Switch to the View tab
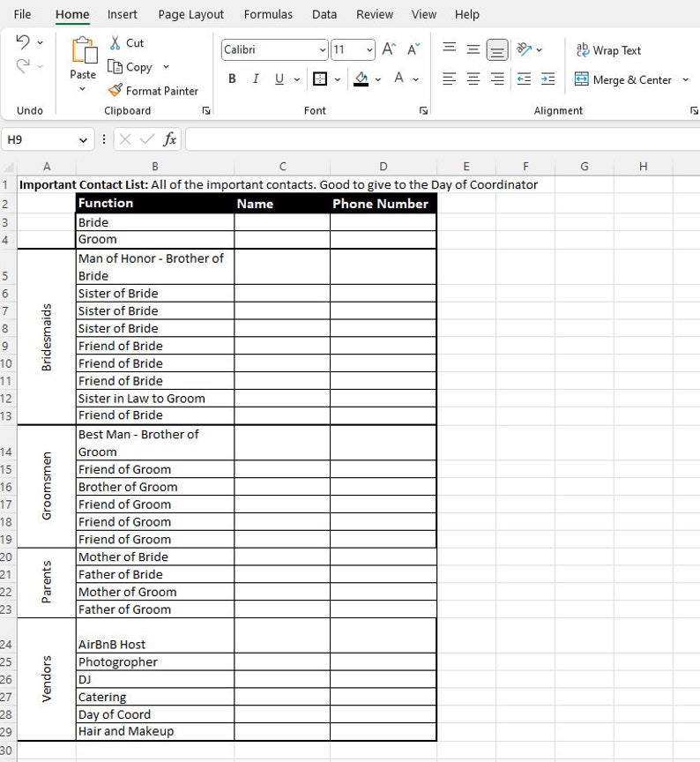 pyautogui.click(x=423, y=15)
